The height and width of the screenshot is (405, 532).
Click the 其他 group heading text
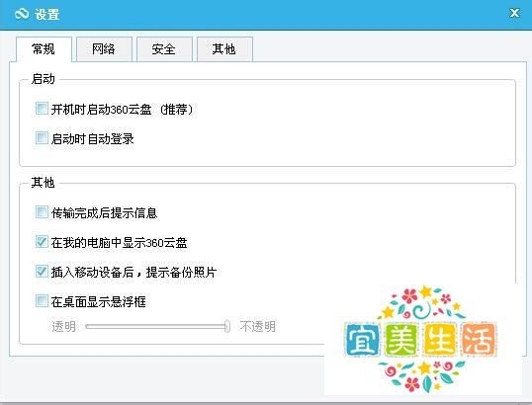click(44, 183)
